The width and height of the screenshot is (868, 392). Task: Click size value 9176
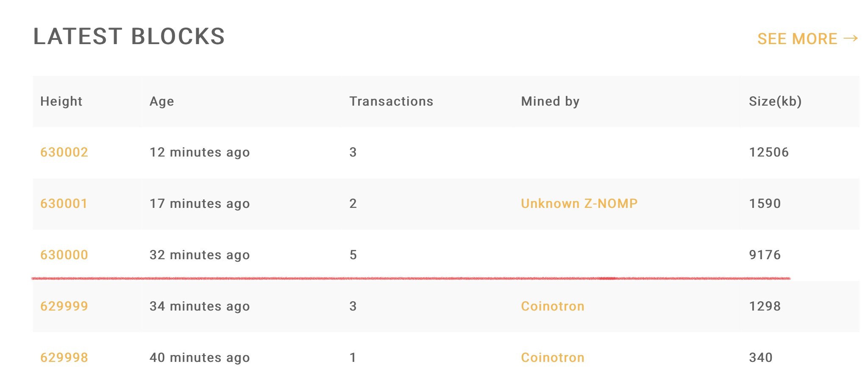coord(765,255)
